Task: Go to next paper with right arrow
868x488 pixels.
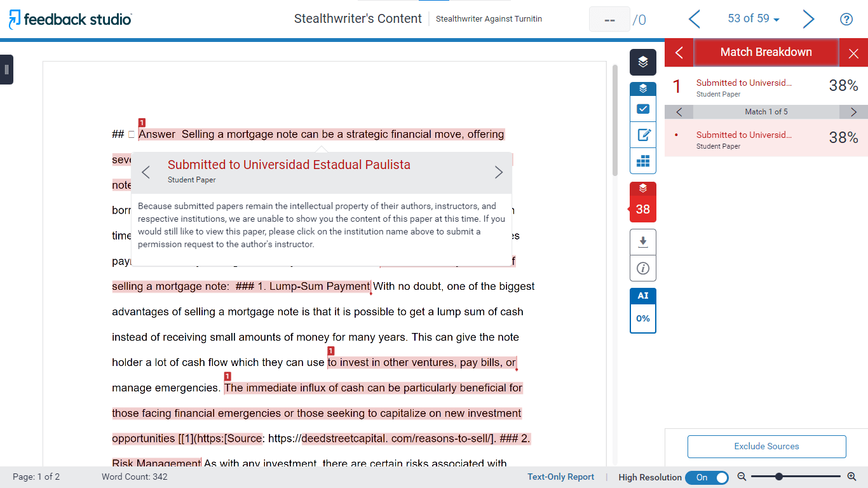Action: coord(808,19)
